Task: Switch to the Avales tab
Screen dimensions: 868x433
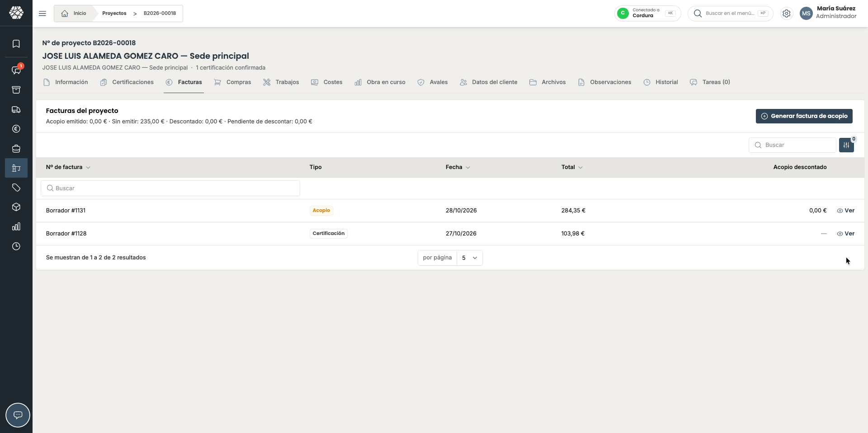Action: (432, 82)
